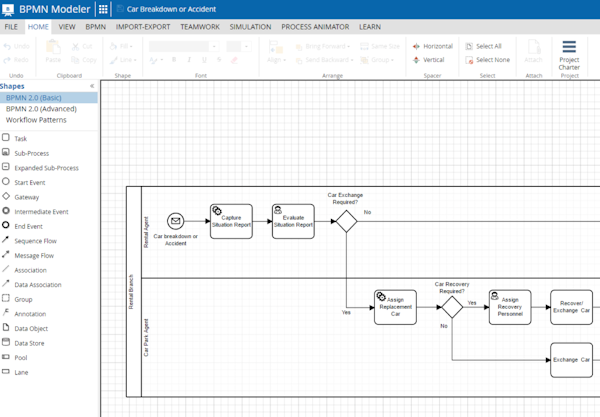600x417 pixels.
Task: Select the Car Exchange Required gateway diamond
Action: click(346, 221)
